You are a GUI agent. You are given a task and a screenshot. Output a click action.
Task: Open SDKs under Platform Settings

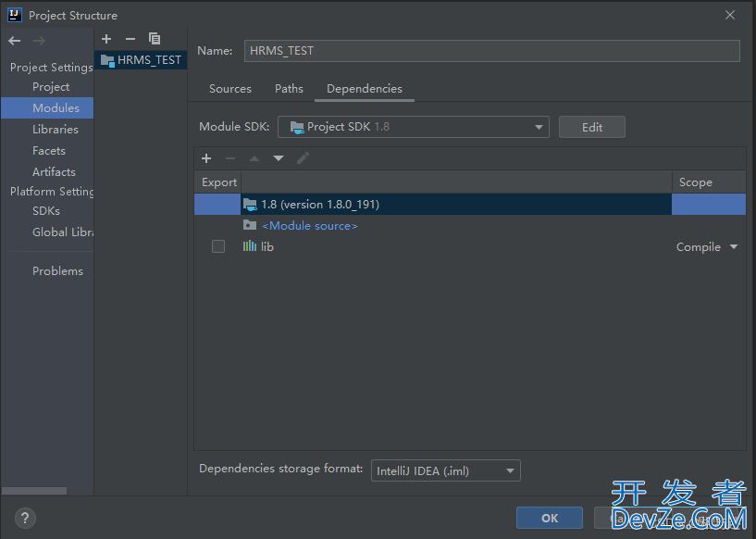click(x=45, y=211)
